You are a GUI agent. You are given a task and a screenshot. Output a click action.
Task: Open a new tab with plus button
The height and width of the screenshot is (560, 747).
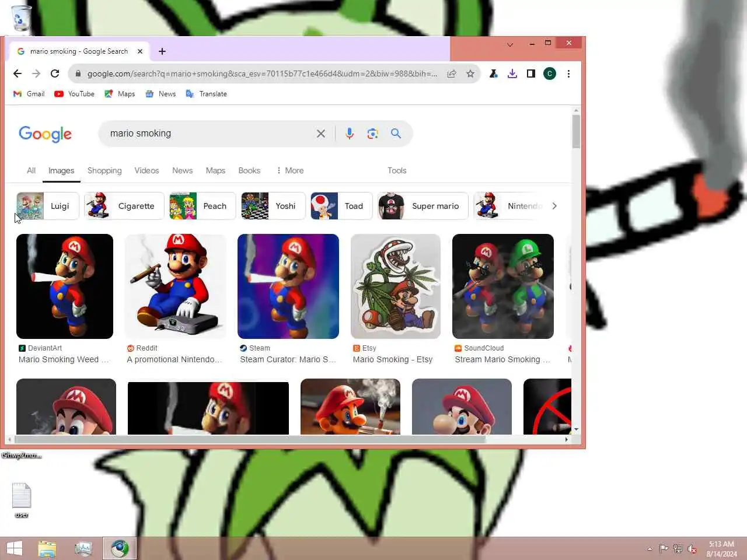[162, 51]
